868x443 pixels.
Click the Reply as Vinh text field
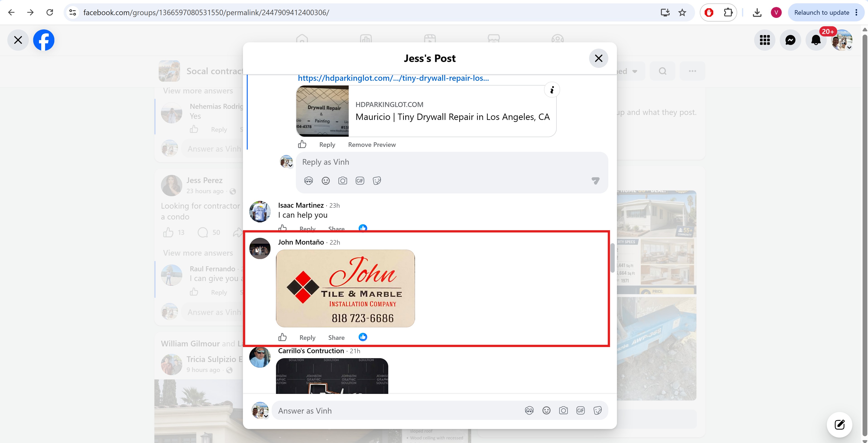[452, 162]
